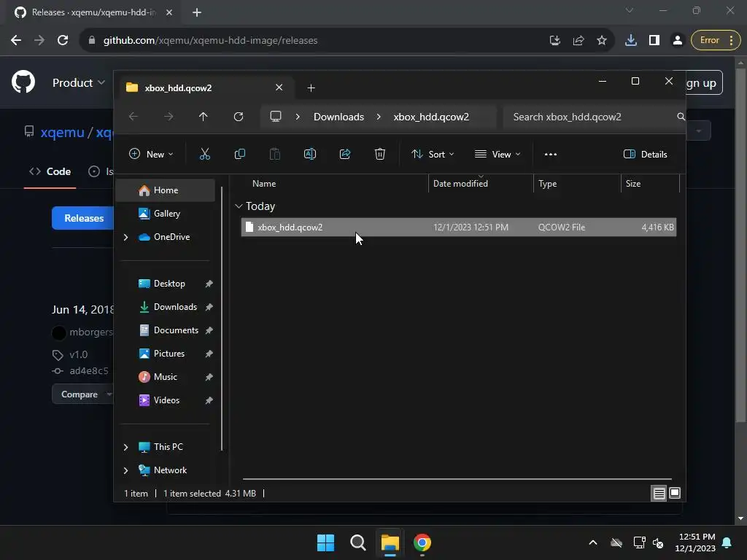Click the Rename icon in Explorer toolbar
This screenshot has height=560, width=747.
tap(309, 154)
